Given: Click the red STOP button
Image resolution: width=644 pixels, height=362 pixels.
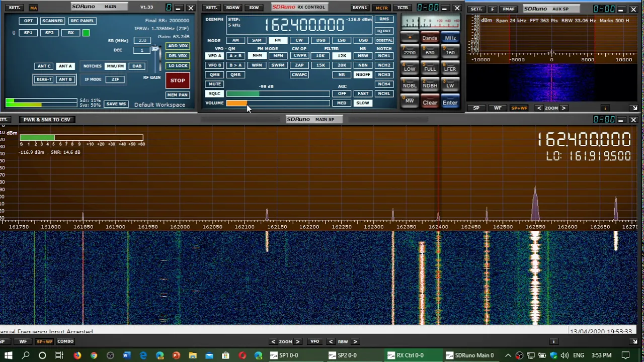Looking at the screenshot, I should pos(178,80).
